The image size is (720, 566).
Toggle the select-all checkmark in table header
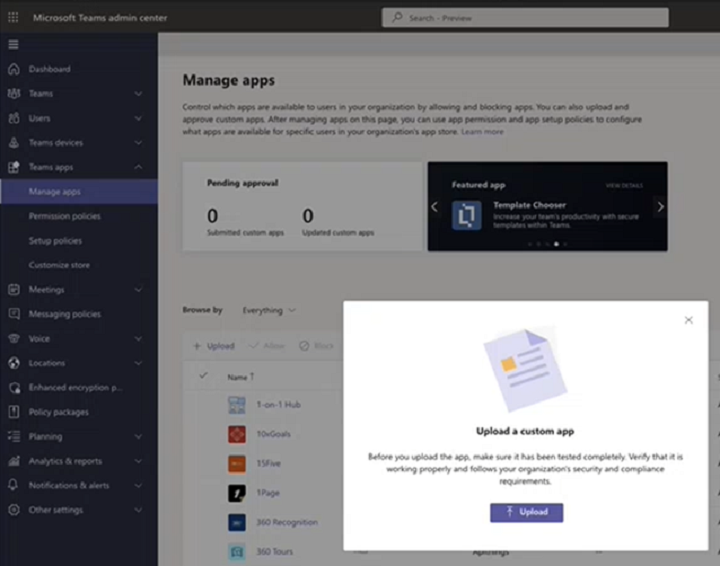(204, 376)
